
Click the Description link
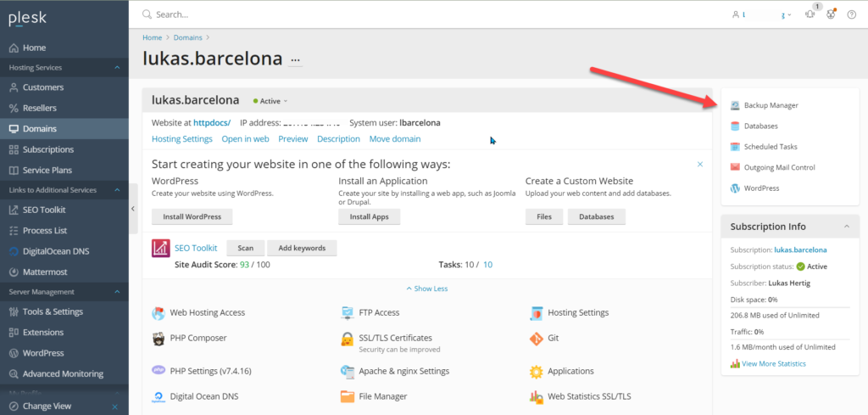click(x=338, y=139)
